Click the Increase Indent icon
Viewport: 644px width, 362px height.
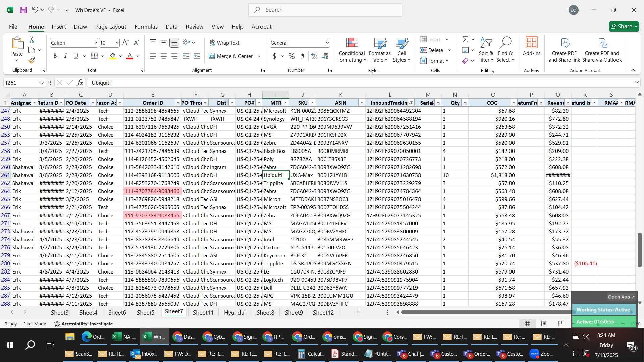[197, 56]
